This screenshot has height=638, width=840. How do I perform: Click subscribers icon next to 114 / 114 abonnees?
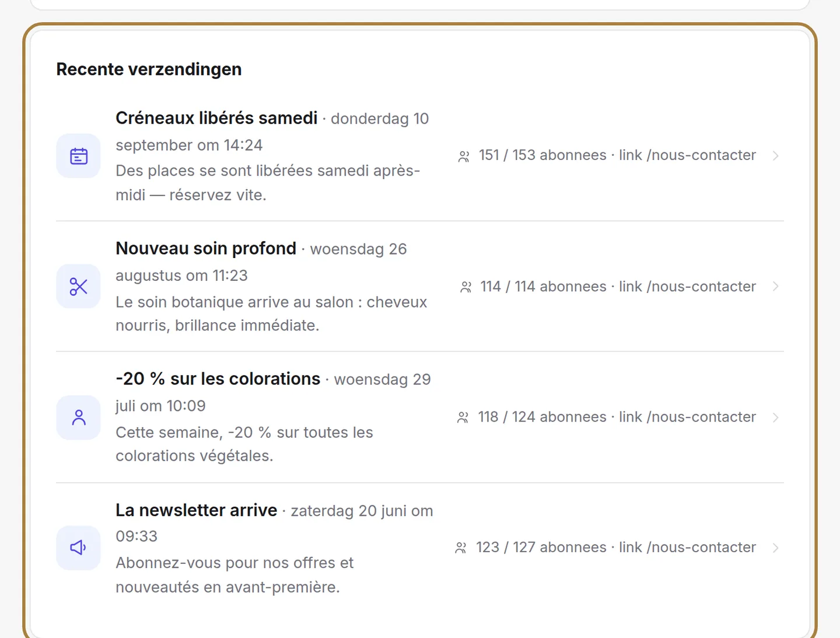click(466, 287)
